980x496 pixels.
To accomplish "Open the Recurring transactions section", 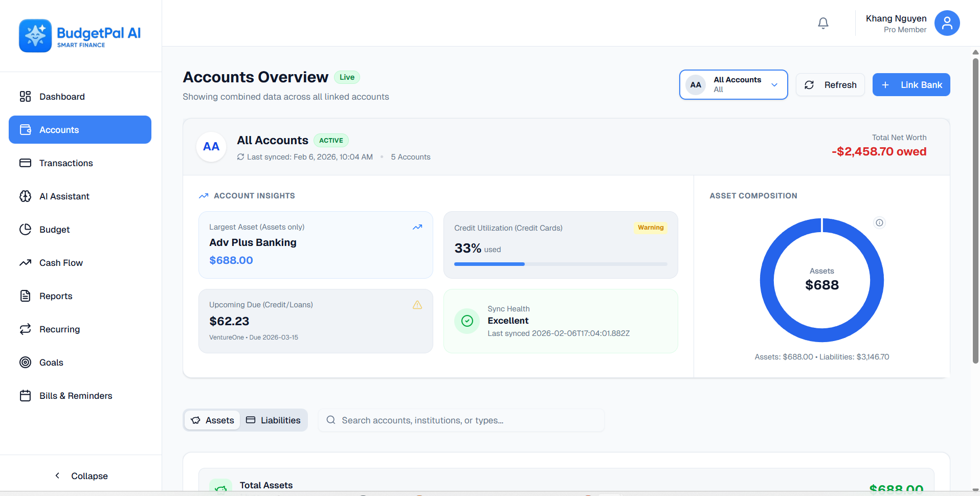I will pyautogui.click(x=59, y=329).
